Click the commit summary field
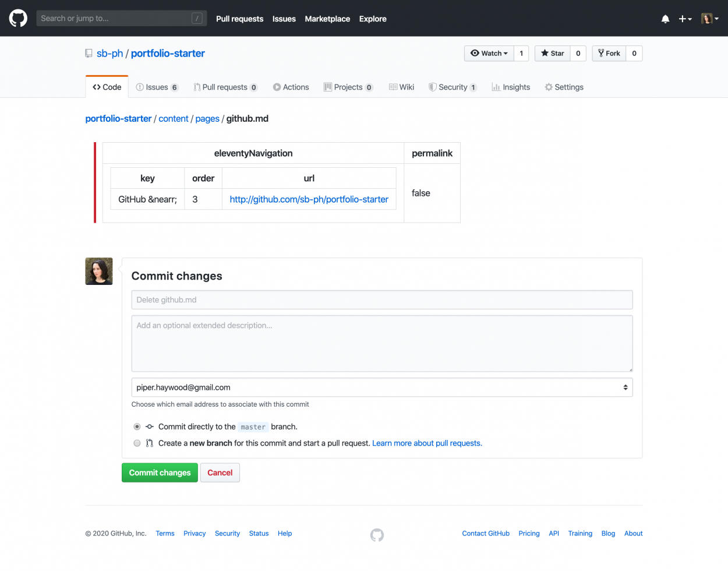The image size is (728, 571). coord(382,299)
